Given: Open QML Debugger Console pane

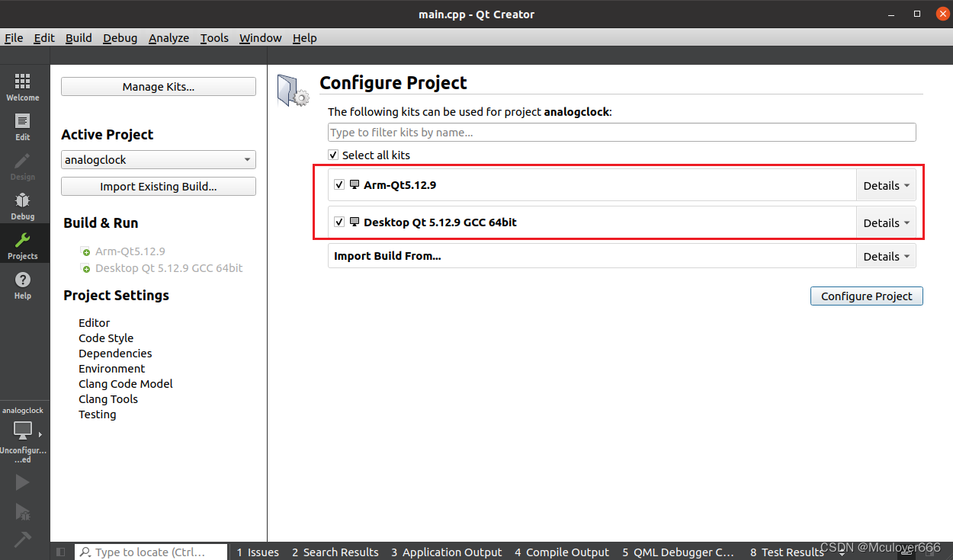Looking at the screenshot, I should [x=679, y=552].
